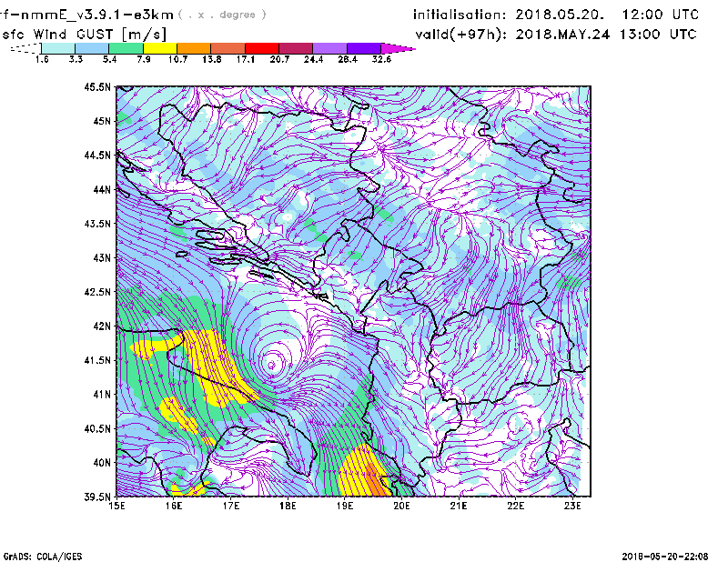Click the 43N latitude label
This screenshot has height=562, width=728.
pyautogui.click(x=102, y=257)
